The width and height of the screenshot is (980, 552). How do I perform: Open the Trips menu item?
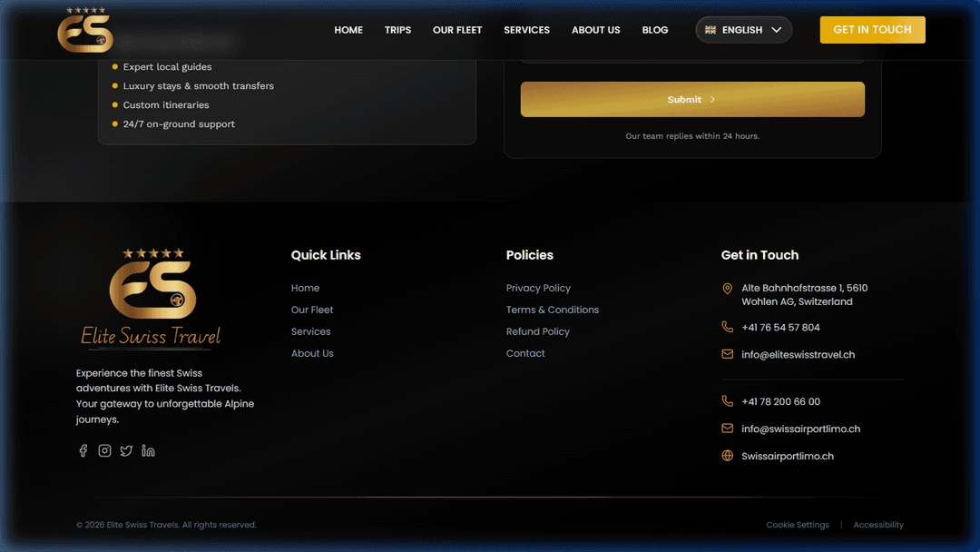click(x=397, y=30)
